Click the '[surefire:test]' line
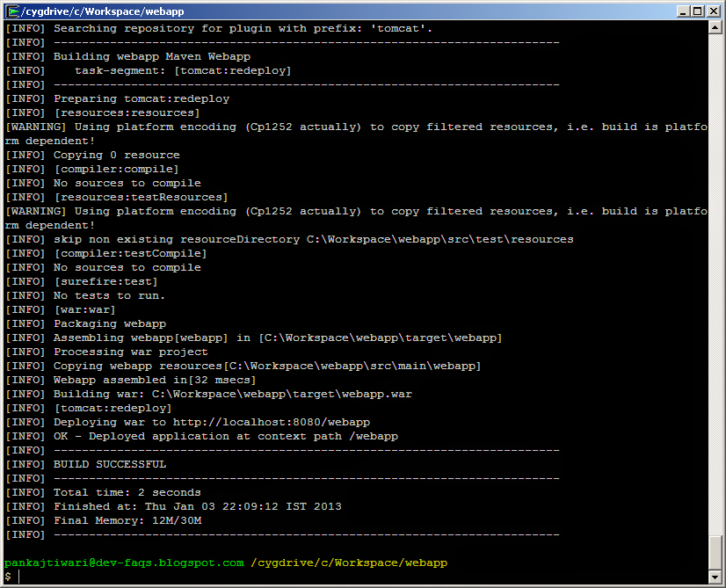Image resolution: width=726 pixels, height=588 pixels. click(82, 281)
